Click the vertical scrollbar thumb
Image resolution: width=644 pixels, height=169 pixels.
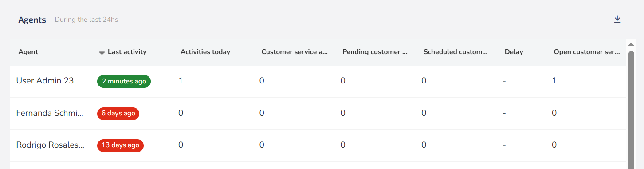[x=631, y=110]
